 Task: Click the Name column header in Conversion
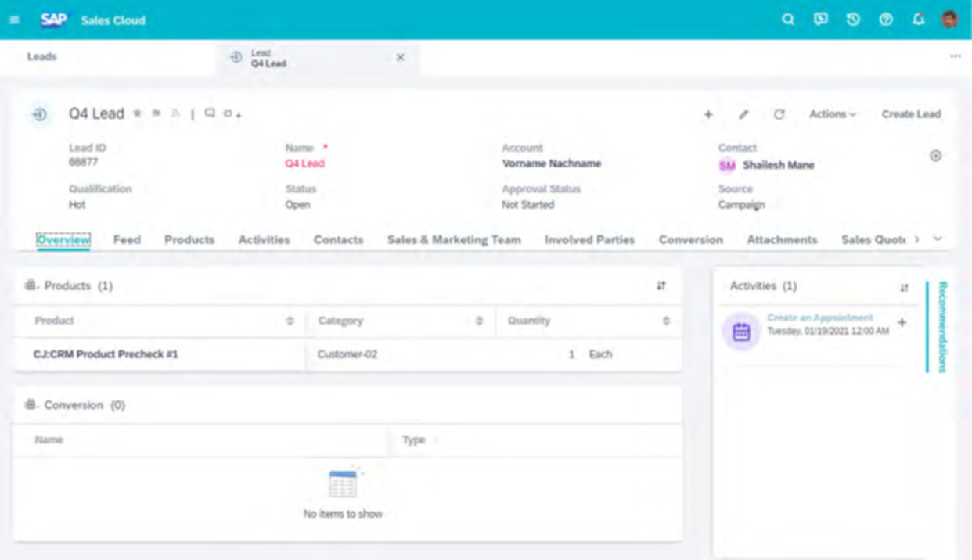(x=49, y=440)
